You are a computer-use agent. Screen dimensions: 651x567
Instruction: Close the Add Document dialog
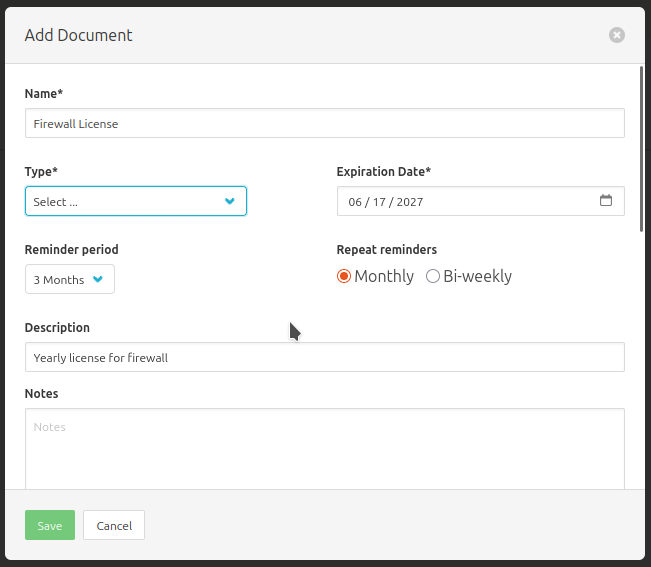pyautogui.click(x=617, y=35)
